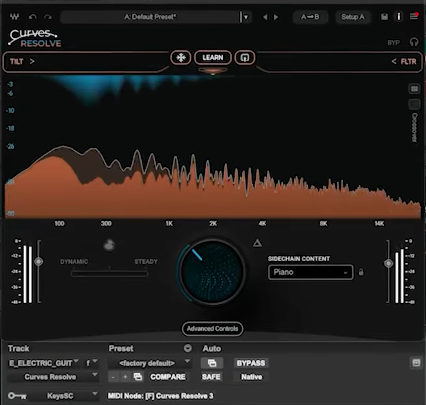This screenshot has height=405, width=426.
Task: Toggle automation SAFE
Action: tap(211, 377)
